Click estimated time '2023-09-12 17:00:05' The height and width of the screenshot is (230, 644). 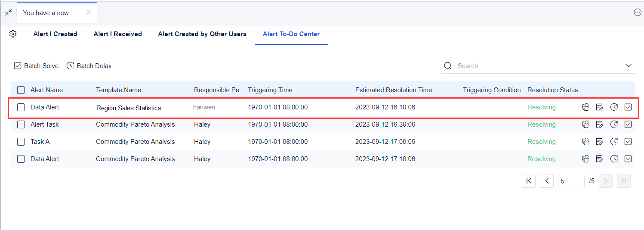click(385, 142)
